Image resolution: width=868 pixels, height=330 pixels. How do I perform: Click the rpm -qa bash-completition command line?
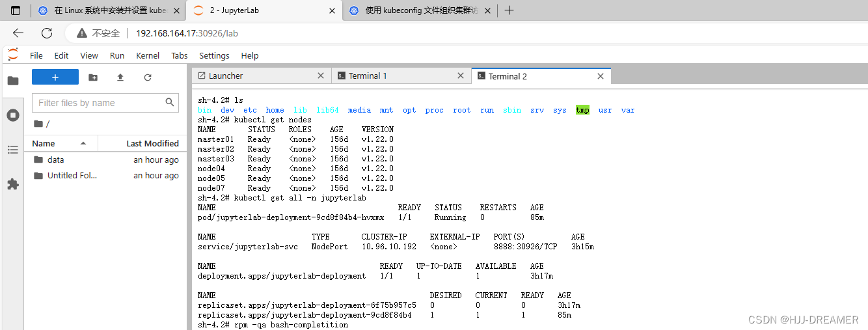(273, 325)
